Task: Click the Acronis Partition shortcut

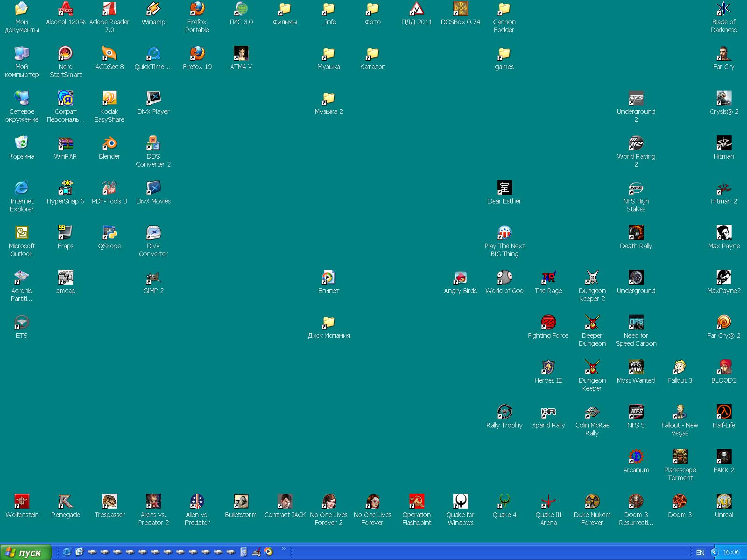Action: click(21, 277)
